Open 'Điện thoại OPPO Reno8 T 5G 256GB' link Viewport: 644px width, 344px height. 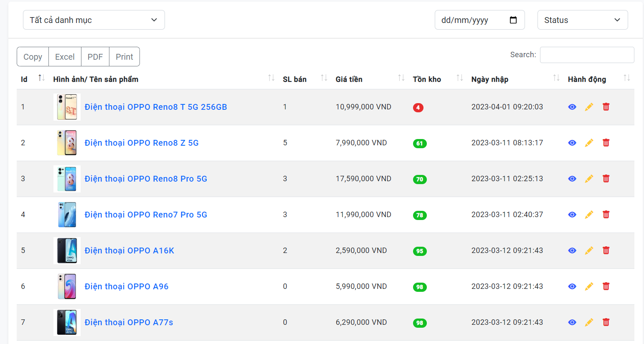(156, 107)
